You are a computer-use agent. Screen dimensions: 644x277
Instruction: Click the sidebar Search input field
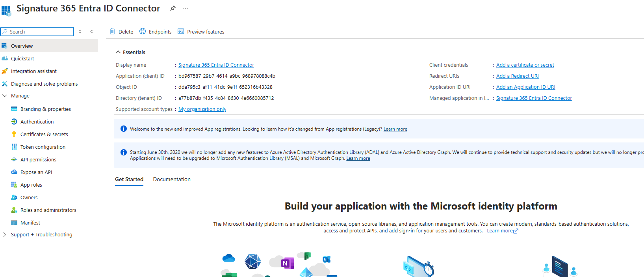point(37,32)
